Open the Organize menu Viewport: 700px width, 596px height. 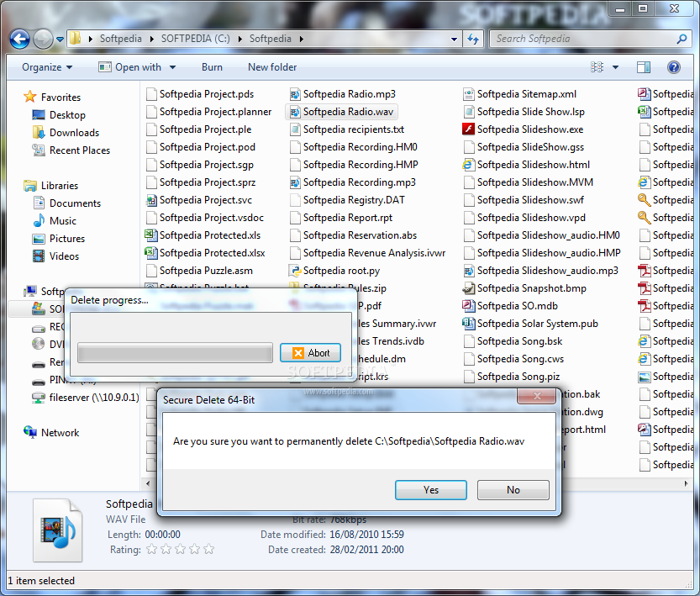(47, 67)
